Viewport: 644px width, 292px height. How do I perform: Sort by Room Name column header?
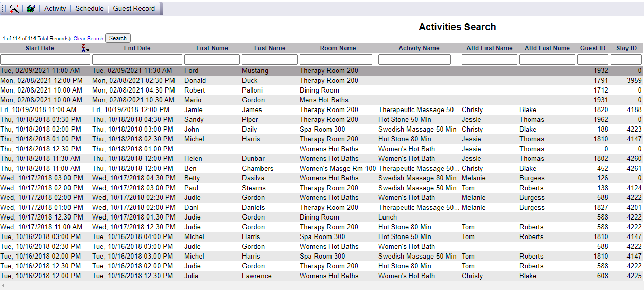pyautogui.click(x=338, y=48)
